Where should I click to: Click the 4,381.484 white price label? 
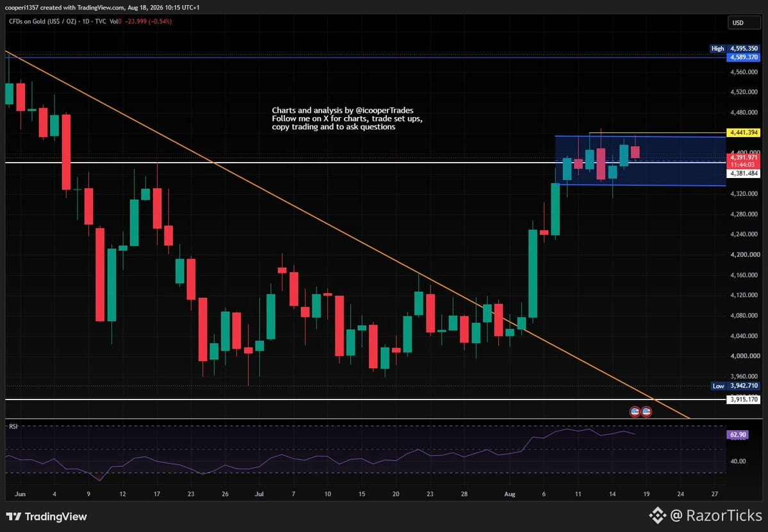[744, 173]
